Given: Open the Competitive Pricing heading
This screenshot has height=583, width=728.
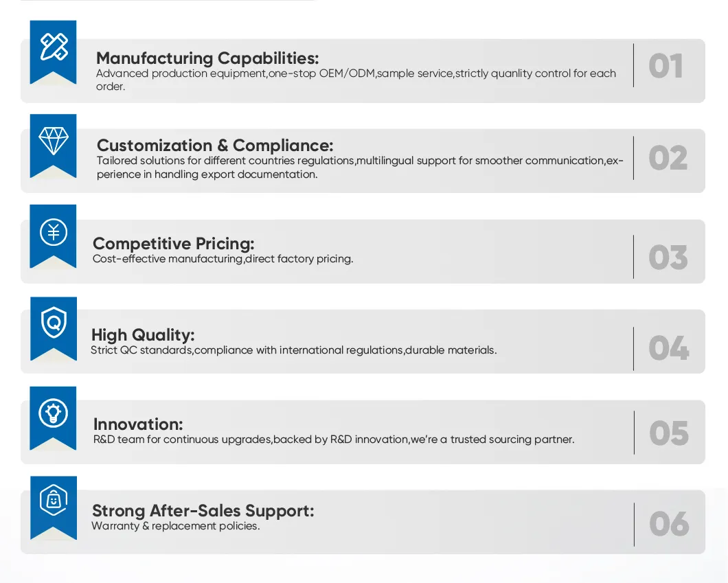Looking at the screenshot, I should click(173, 244).
